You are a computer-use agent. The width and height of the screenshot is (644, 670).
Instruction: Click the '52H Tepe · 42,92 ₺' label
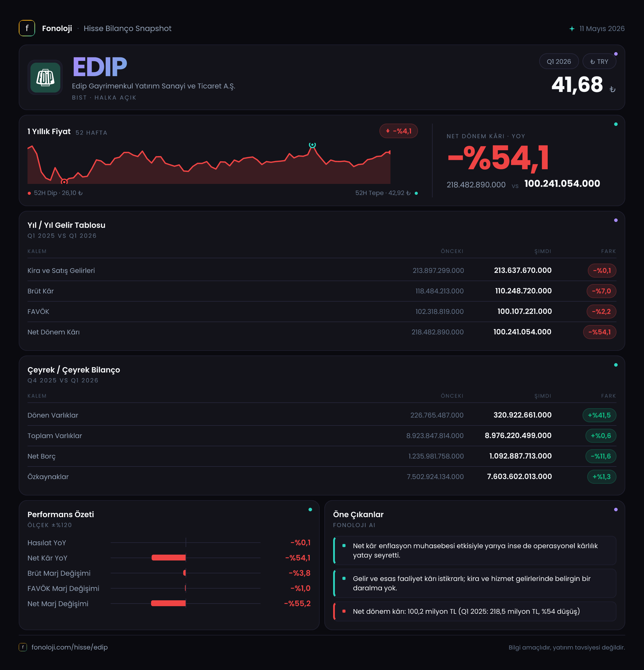pos(383,193)
